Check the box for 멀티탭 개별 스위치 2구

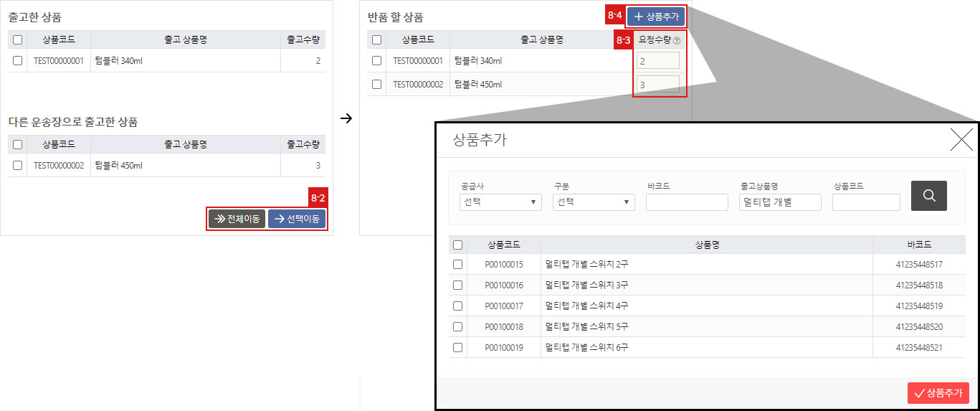pos(457,265)
